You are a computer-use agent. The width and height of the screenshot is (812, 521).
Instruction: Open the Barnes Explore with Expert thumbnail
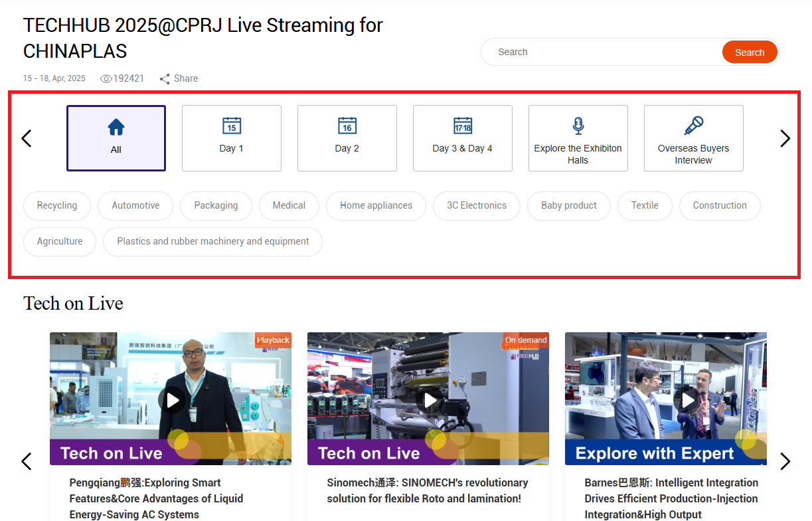[x=665, y=399]
